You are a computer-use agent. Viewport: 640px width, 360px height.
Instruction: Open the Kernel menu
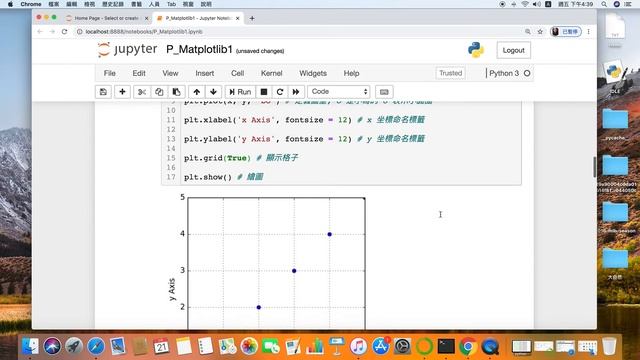[x=271, y=73]
